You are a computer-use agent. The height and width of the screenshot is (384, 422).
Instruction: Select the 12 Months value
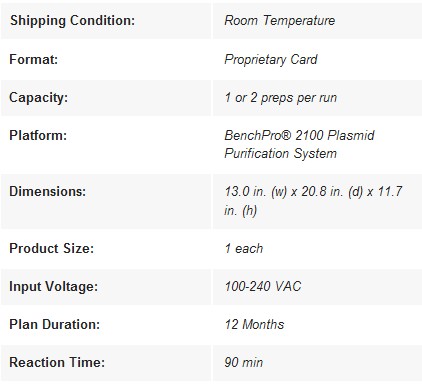coord(254,324)
